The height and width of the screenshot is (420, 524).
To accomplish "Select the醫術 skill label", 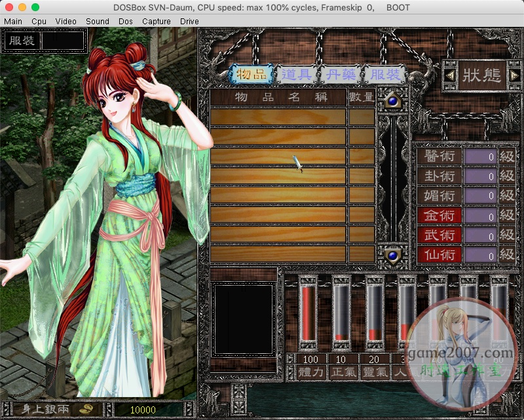I will (439, 156).
